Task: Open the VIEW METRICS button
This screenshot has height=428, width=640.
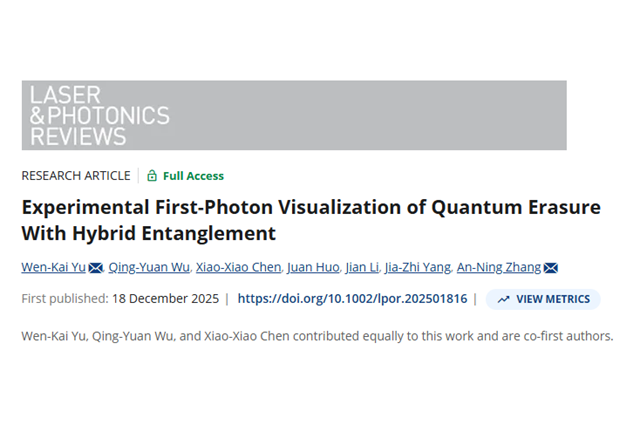Action: (543, 299)
